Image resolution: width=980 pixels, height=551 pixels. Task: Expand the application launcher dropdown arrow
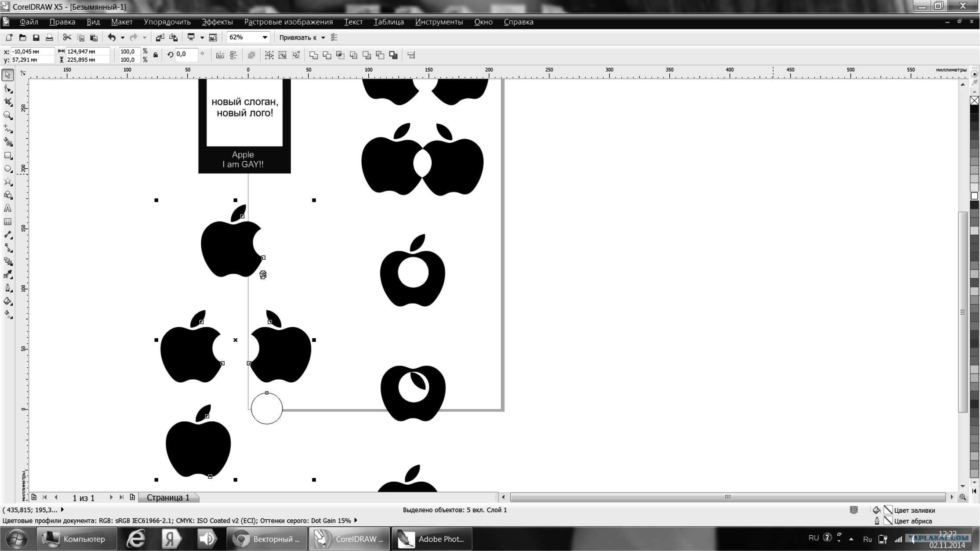pyautogui.click(x=202, y=38)
